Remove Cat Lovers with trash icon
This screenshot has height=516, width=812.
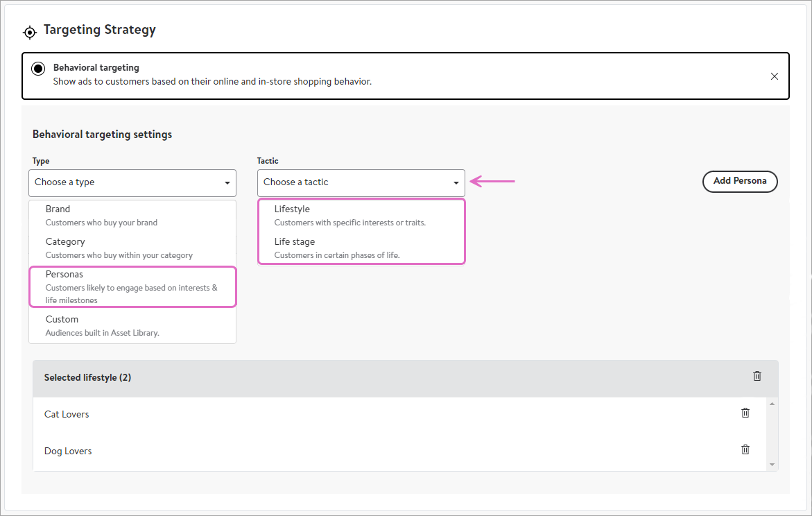(x=745, y=413)
